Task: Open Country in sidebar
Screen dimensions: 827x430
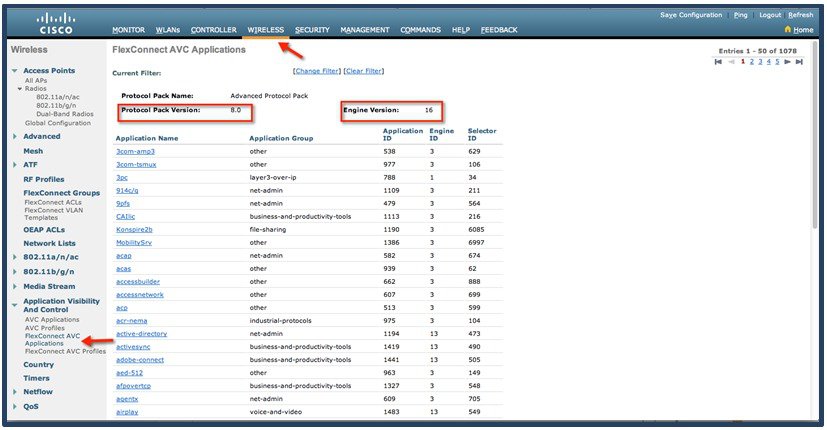Action: 38,365
